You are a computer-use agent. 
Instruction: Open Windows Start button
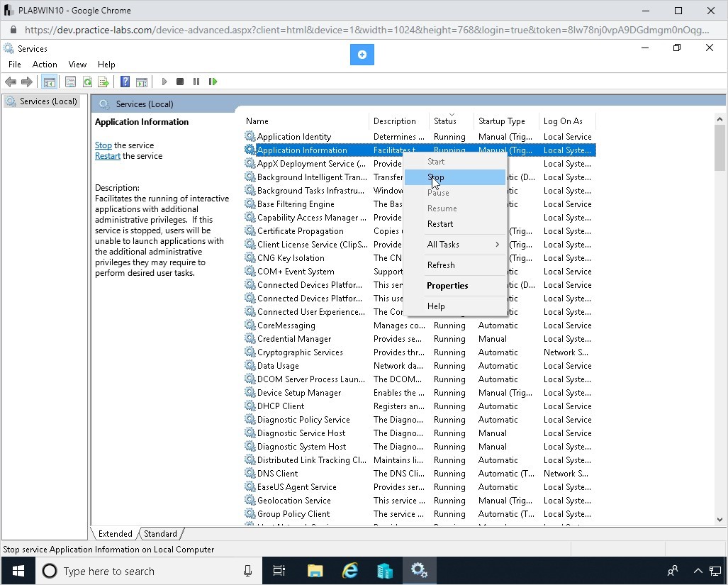click(x=18, y=571)
